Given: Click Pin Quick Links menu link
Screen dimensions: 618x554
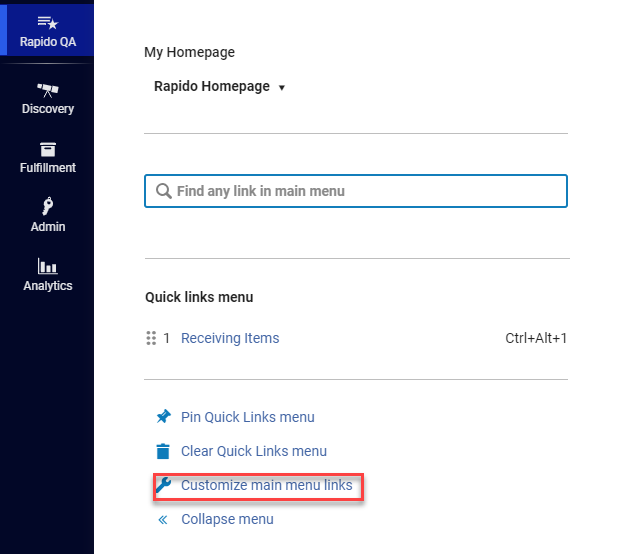Looking at the screenshot, I should 247,417.
